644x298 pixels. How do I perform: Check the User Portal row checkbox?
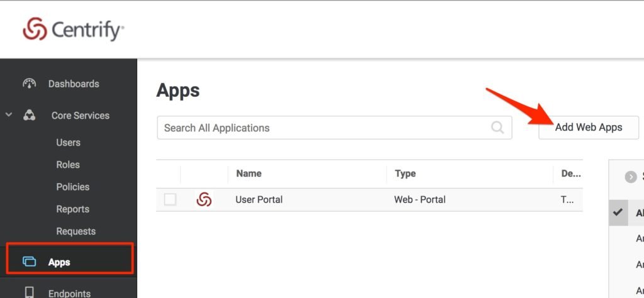170,200
